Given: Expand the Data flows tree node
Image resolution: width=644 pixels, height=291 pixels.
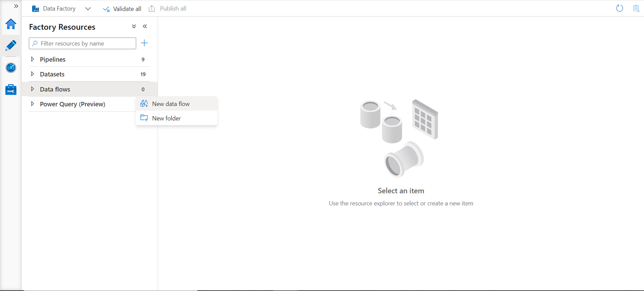Looking at the screenshot, I should [33, 89].
